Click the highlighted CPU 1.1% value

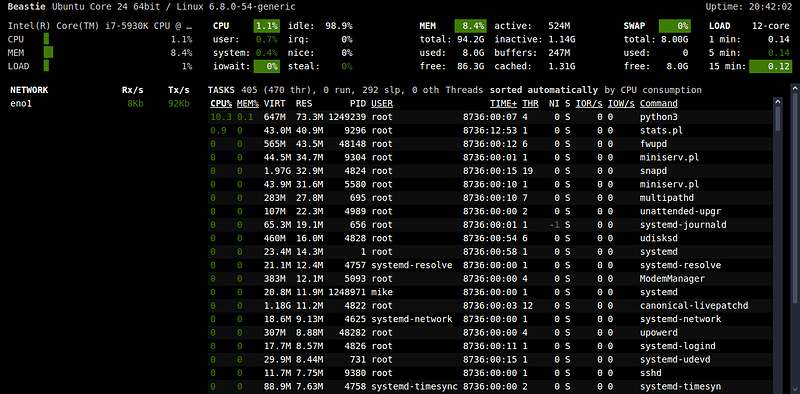266,26
